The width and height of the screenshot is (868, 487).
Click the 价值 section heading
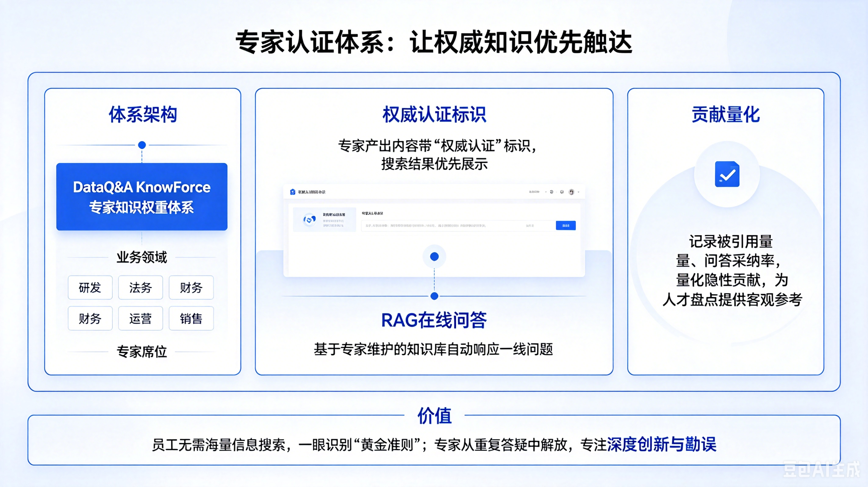(x=434, y=416)
